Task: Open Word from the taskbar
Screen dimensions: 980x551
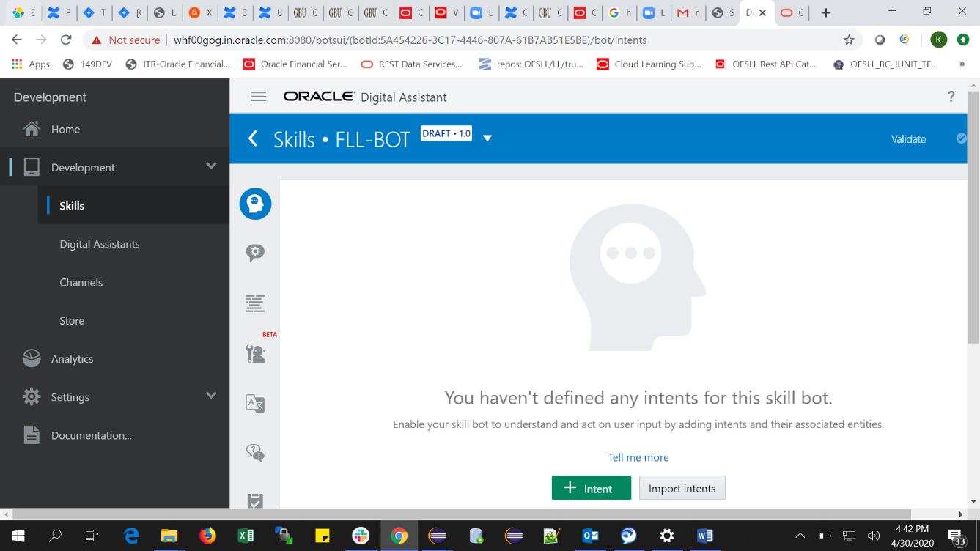Action: point(705,536)
